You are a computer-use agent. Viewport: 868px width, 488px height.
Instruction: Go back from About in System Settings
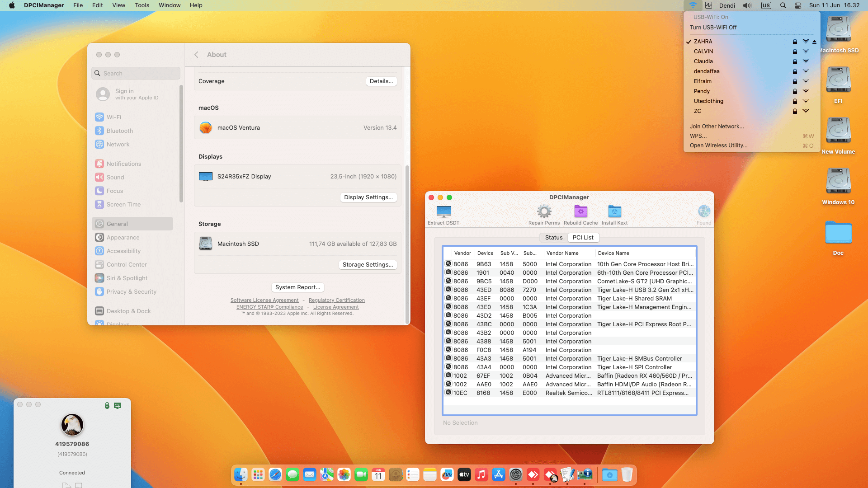[x=196, y=55]
